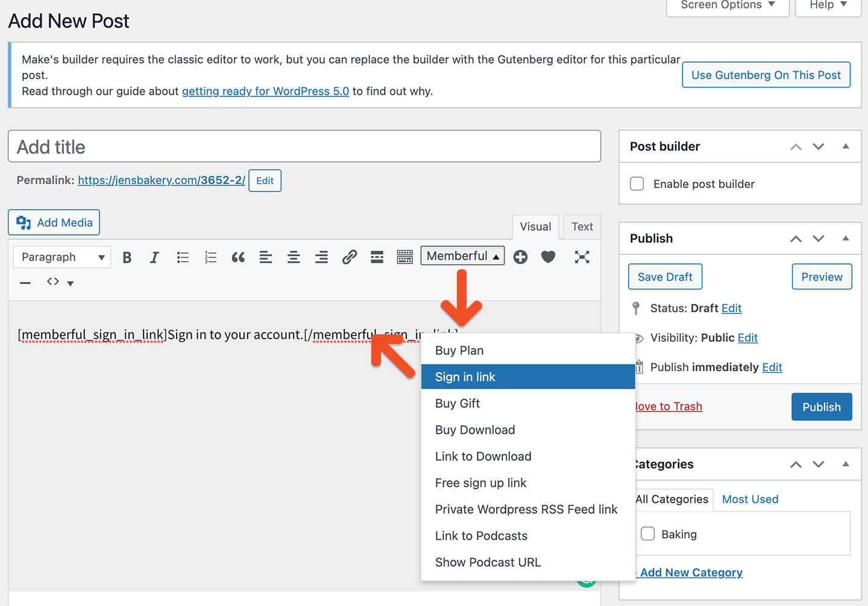Move Categories panel up

click(x=796, y=464)
